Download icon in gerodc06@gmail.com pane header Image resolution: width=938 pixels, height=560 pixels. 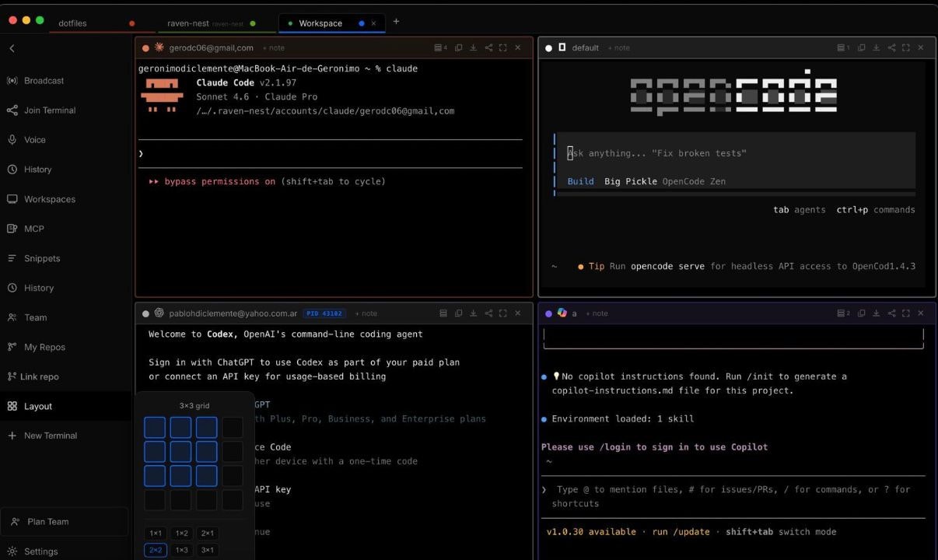[473, 47]
